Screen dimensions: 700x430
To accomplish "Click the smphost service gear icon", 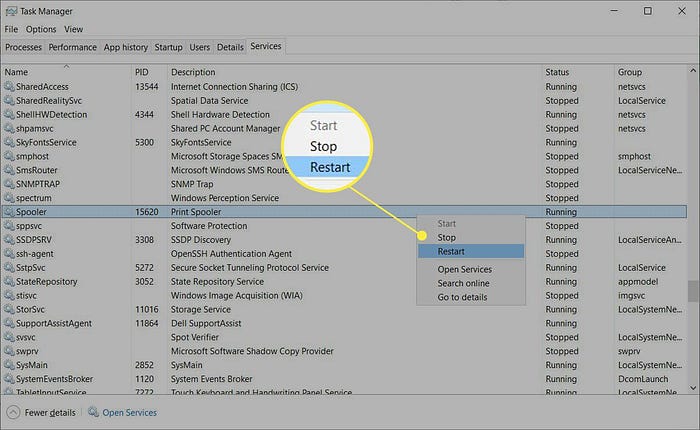I will [x=9, y=156].
